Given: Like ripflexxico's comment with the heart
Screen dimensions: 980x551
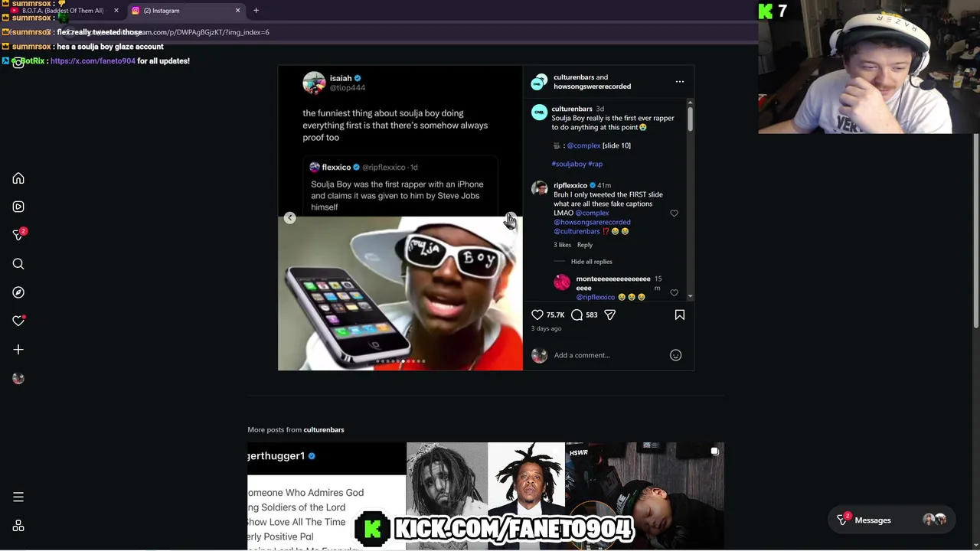Looking at the screenshot, I should click(674, 214).
